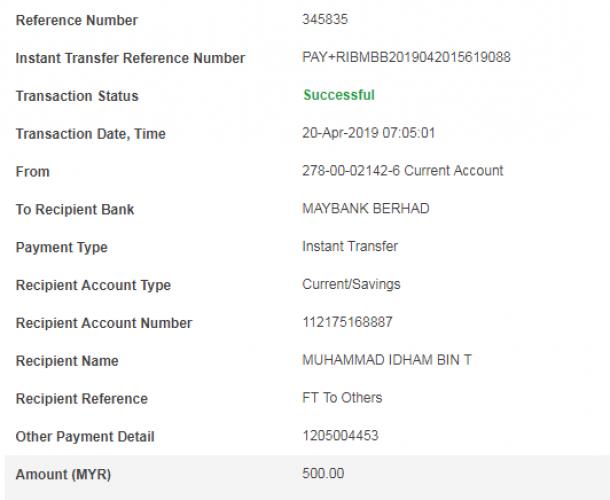Click the Payment Type label
The width and height of the screenshot is (610, 500).
point(61,247)
